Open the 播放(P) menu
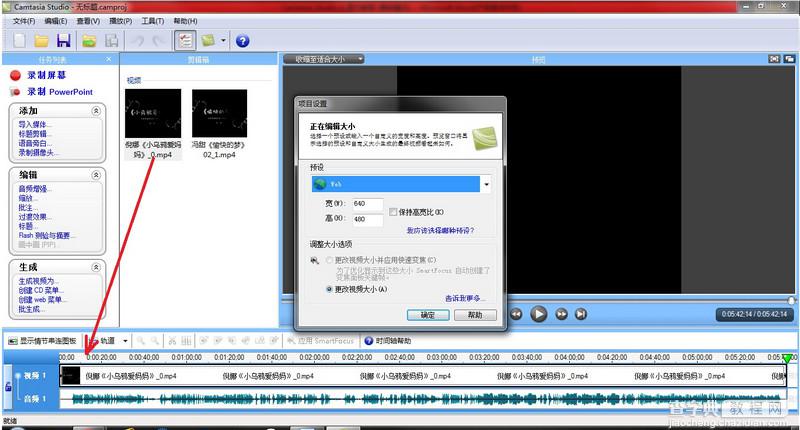 coord(120,21)
